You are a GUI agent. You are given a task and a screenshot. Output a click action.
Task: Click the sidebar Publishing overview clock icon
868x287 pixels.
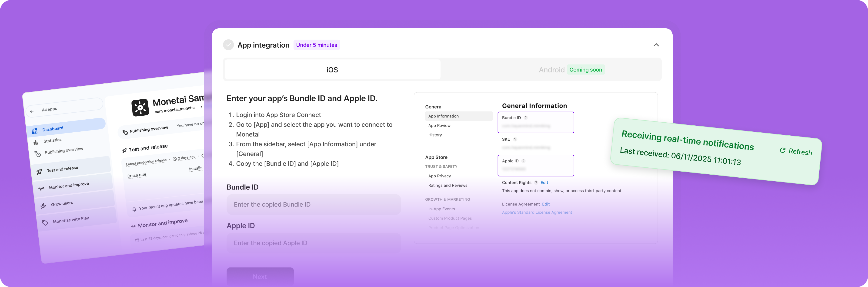coord(37,154)
